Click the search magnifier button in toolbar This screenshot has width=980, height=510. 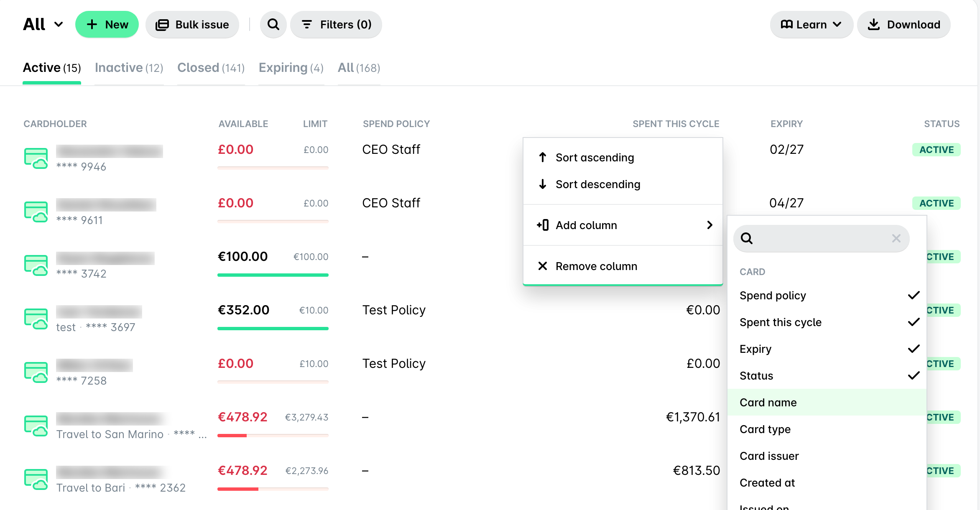tap(273, 25)
